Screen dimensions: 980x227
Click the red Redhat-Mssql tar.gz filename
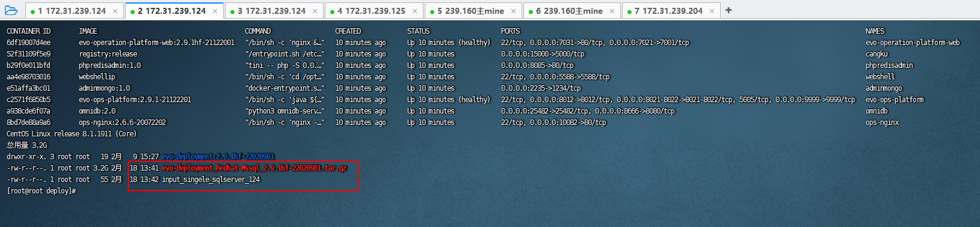tap(254, 168)
